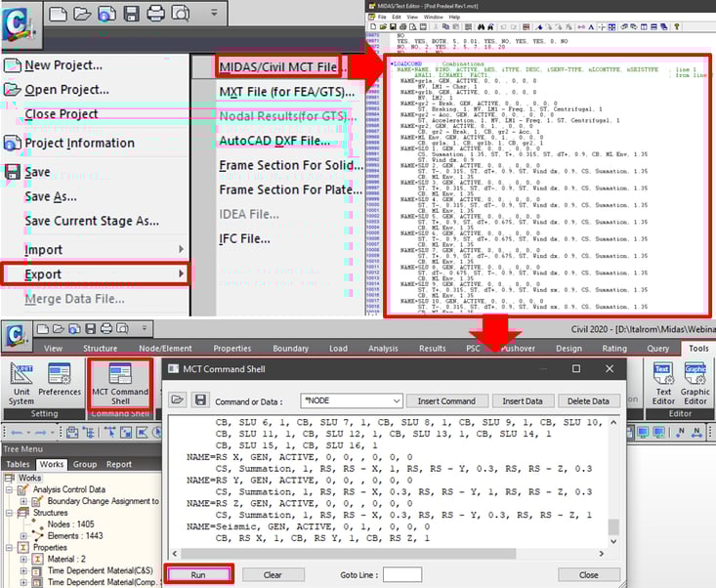Expand Time Dependent Material(C&S) node
Image resolution: width=716 pixels, height=588 pixels.
click(23, 570)
